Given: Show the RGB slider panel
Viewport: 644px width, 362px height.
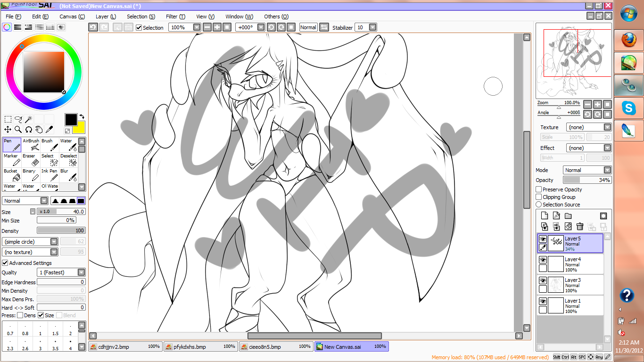Looking at the screenshot, I should point(17,27).
